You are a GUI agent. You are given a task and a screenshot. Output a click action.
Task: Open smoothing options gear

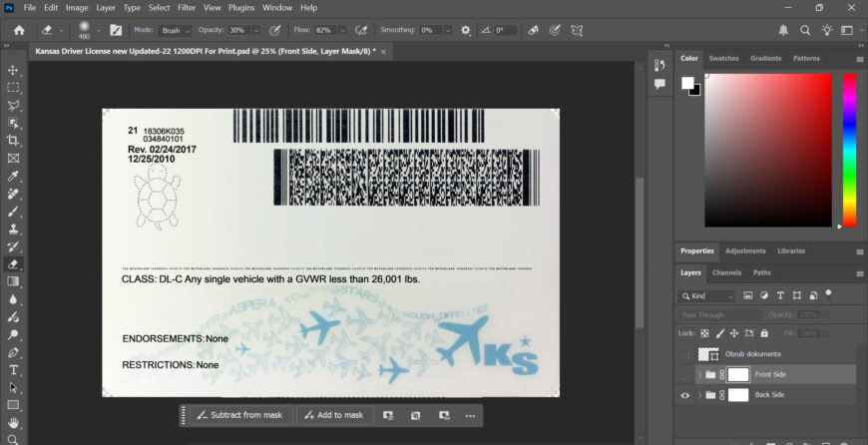click(466, 31)
